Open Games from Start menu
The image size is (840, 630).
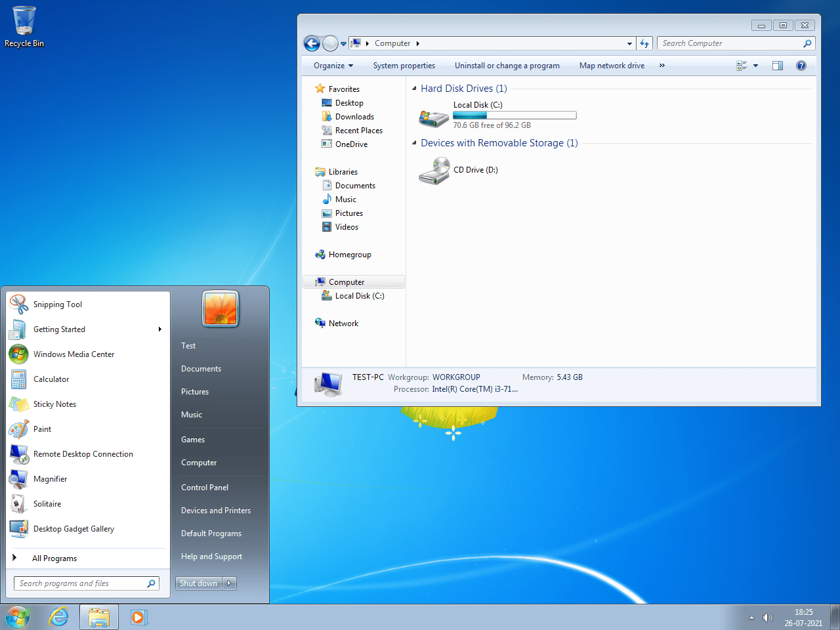point(193,440)
